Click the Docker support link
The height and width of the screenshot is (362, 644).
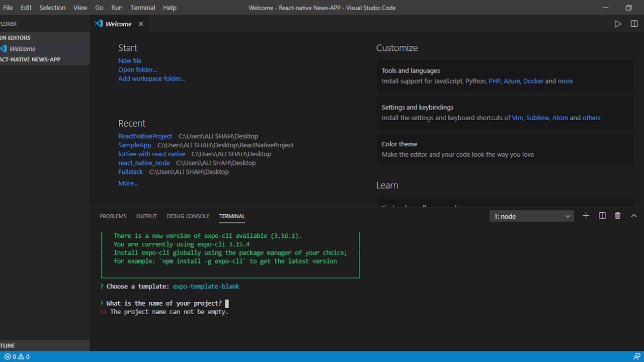click(x=533, y=81)
